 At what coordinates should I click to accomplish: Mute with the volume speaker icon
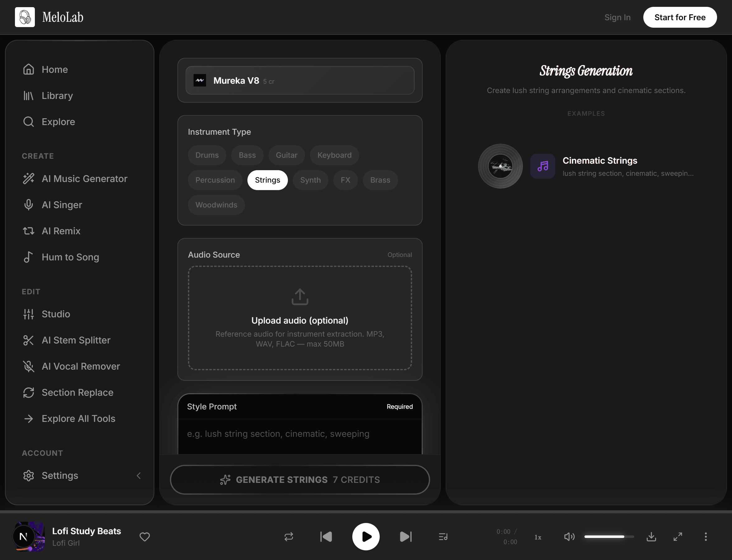[x=569, y=537]
